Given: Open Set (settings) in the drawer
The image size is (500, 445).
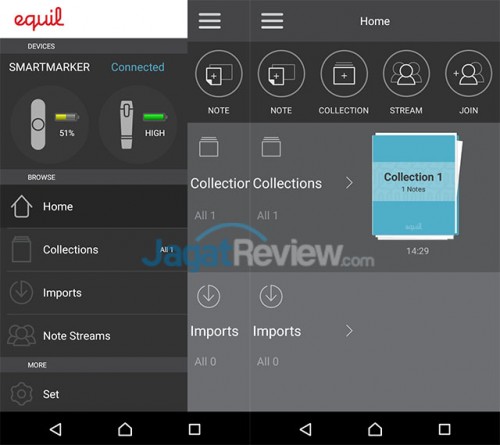Looking at the screenshot, I should [94, 394].
